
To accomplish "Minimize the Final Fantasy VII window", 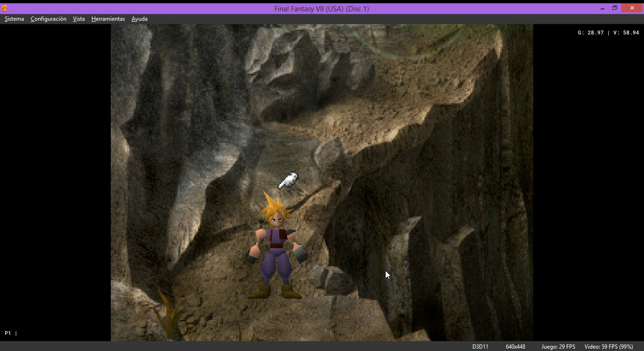I will tap(603, 8).
